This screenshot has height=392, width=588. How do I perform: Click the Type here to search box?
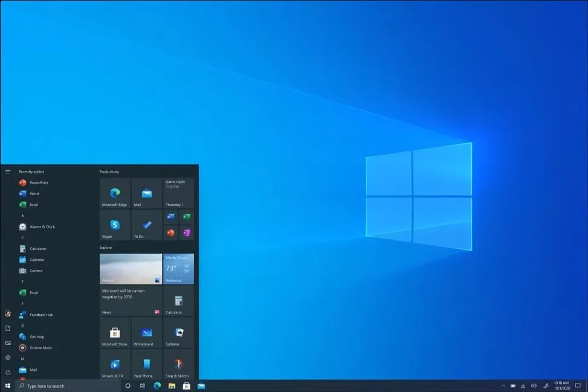pyautogui.click(x=68, y=386)
